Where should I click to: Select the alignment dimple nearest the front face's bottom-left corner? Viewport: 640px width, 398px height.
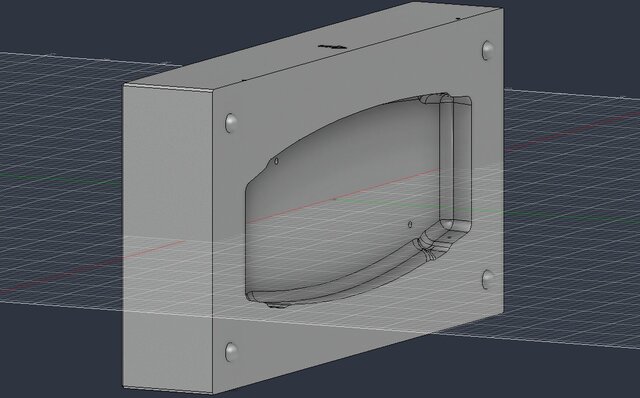[231, 351]
